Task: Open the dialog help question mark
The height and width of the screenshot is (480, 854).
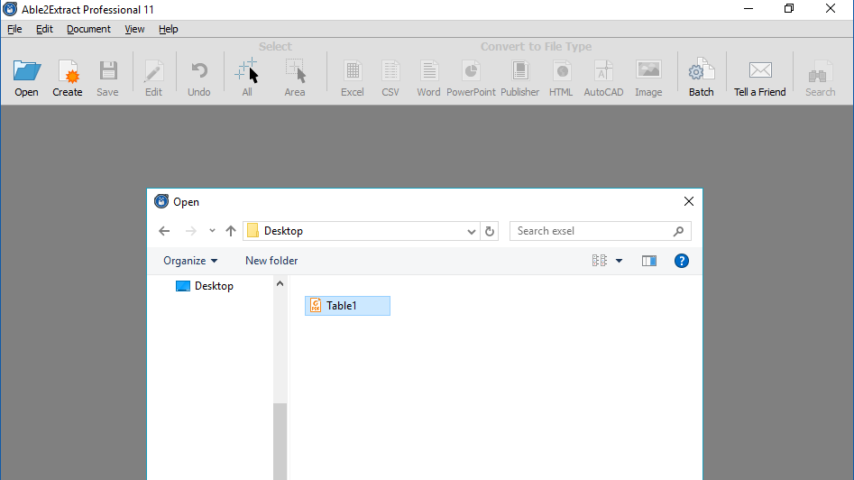Action: tap(681, 261)
